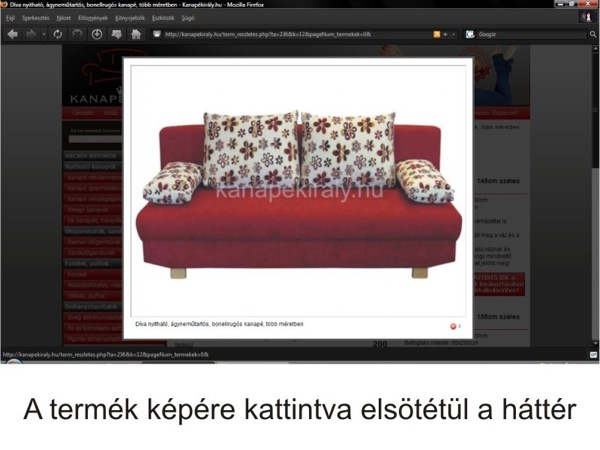
Task: Open Nyitható kanapék sidebar category
Action: 92,167
